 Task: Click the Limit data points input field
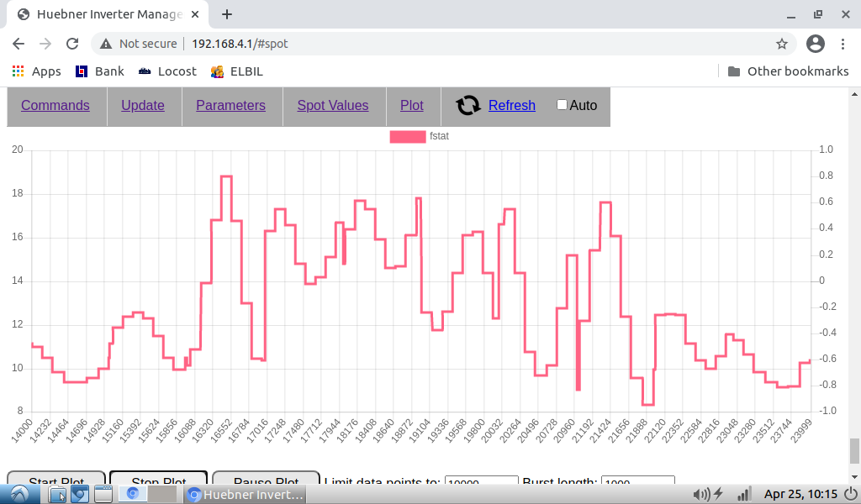pyautogui.click(x=481, y=481)
